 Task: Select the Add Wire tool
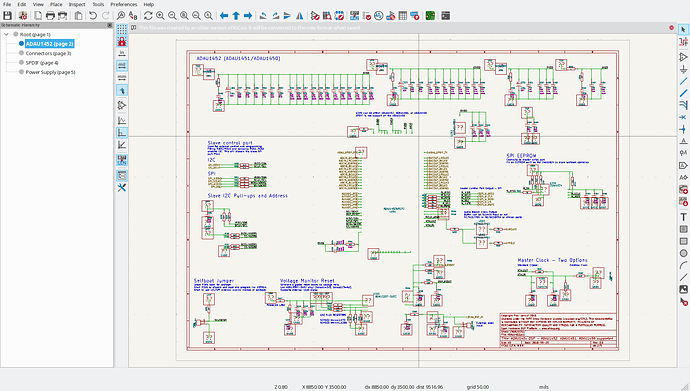click(x=683, y=81)
